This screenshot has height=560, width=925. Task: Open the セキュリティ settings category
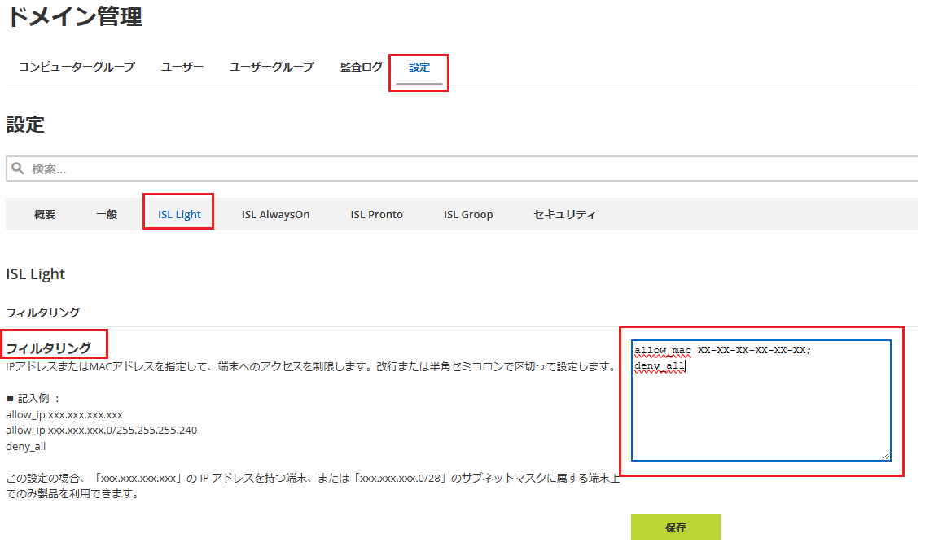[x=564, y=215]
